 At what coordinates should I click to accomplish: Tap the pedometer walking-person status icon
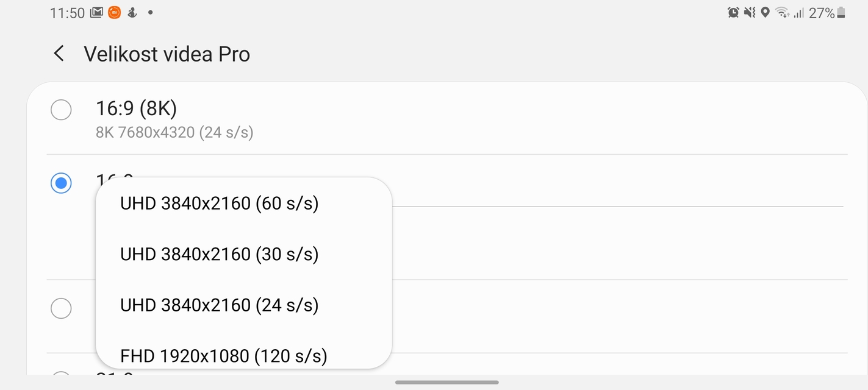[x=131, y=12]
